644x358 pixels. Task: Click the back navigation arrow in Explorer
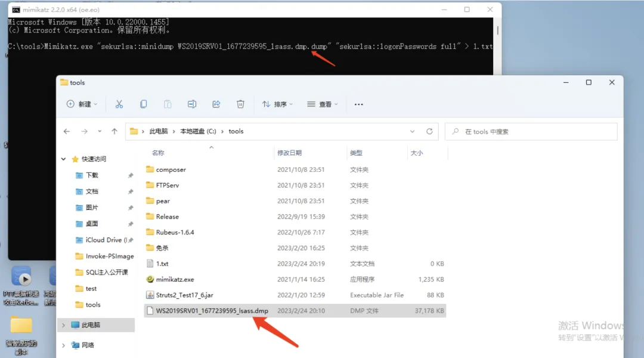[x=66, y=131]
